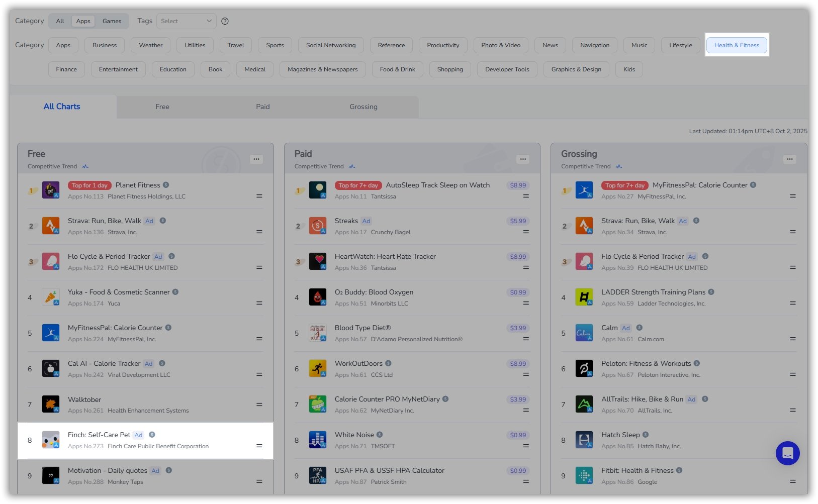
Task: Click the Competitive Trend chart icon under Grossing
Action: point(619,166)
